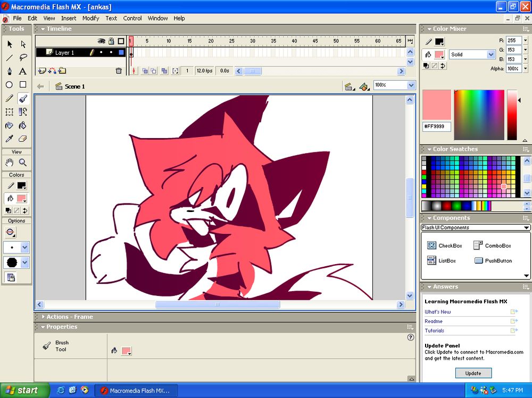Click the Update button in Answers
532x398 pixels.
(x=473, y=373)
